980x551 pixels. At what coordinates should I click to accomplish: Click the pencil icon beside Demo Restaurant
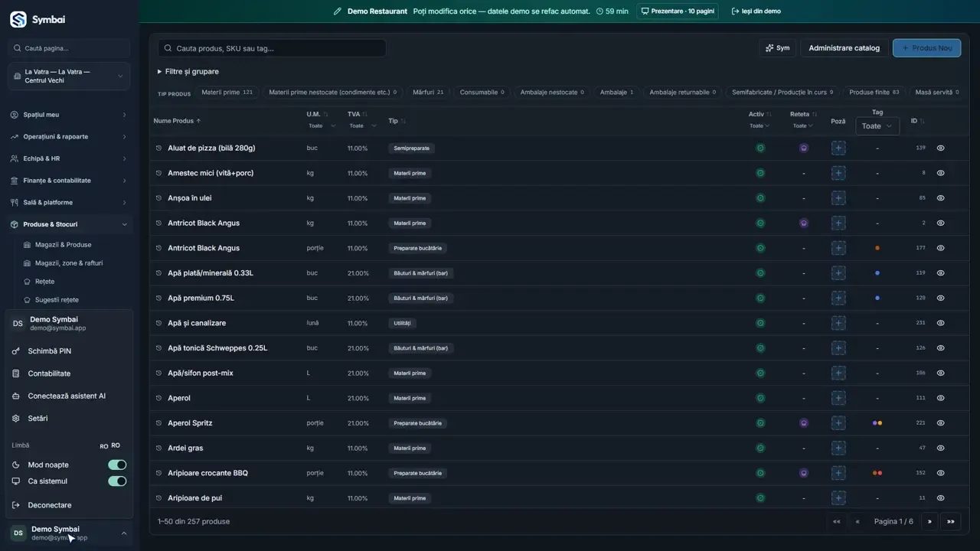[x=338, y=11]
